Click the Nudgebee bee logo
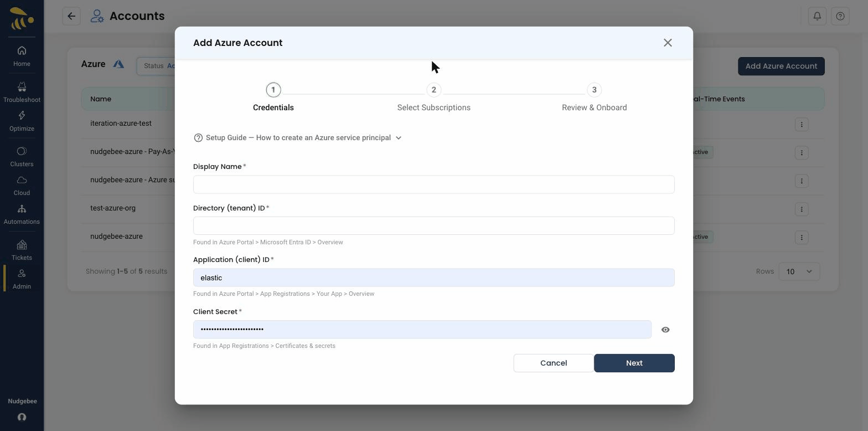Screen dimensions: 868x431 coord(22,18)
